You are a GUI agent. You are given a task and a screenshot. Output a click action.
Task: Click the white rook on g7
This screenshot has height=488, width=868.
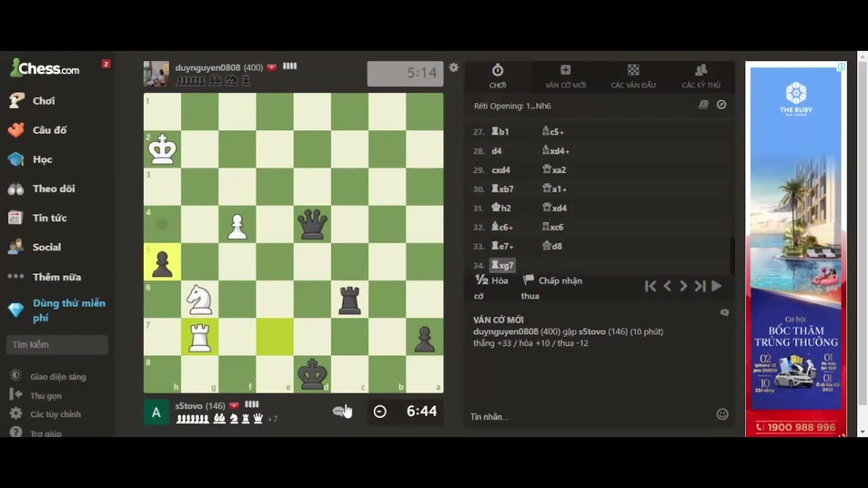[199, 337]
